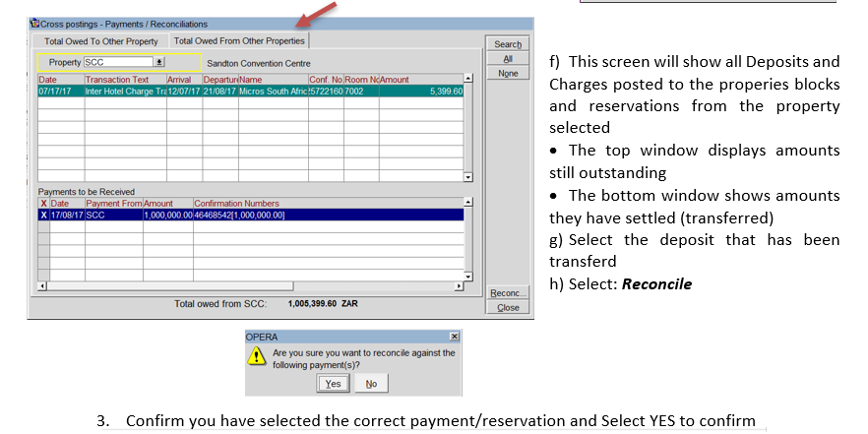
Task: Select the Inter Hotel Charge transaction row
Action: (250, 92)
